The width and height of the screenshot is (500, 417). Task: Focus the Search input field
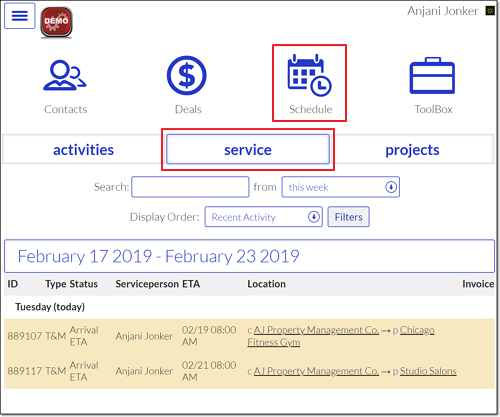[190, 187]
